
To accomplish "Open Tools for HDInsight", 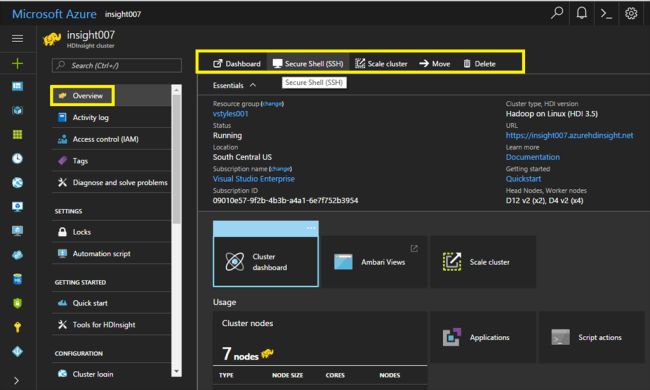I will 111,325.
